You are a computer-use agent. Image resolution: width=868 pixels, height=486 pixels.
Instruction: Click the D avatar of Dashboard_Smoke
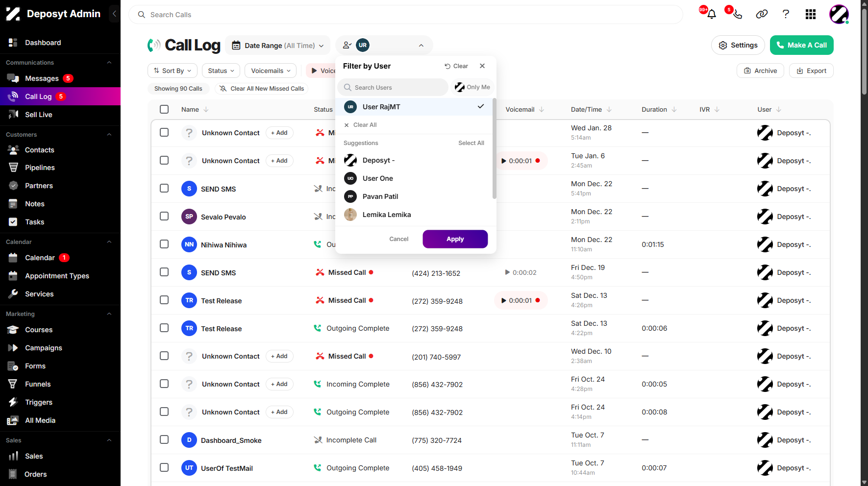(x=189, y=440)
